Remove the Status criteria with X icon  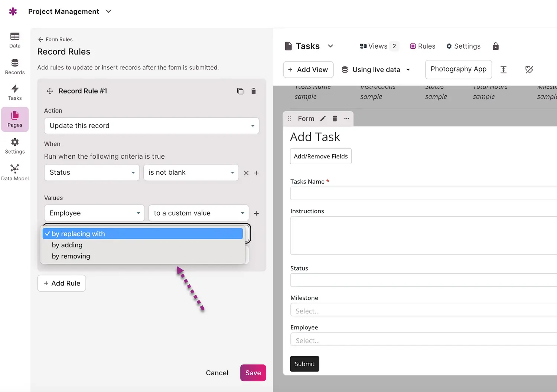246,173
